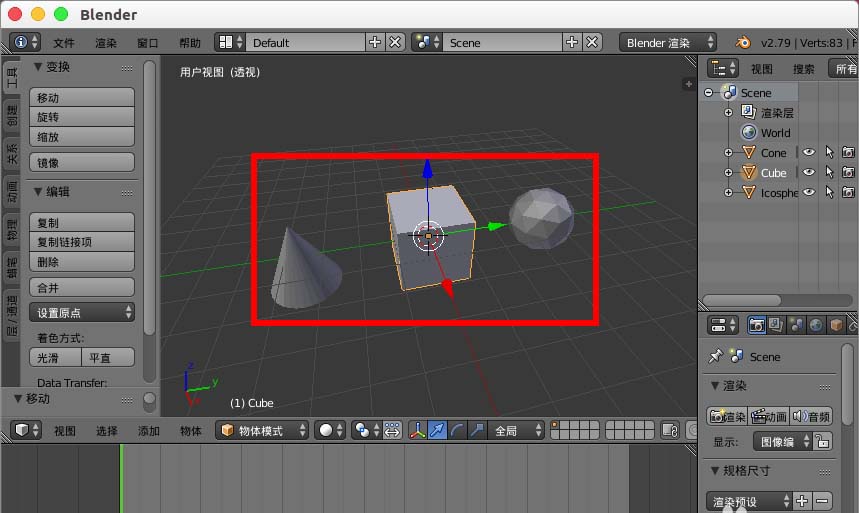
Task: Open the pivot point selector
Action: [x=366, y=430]
